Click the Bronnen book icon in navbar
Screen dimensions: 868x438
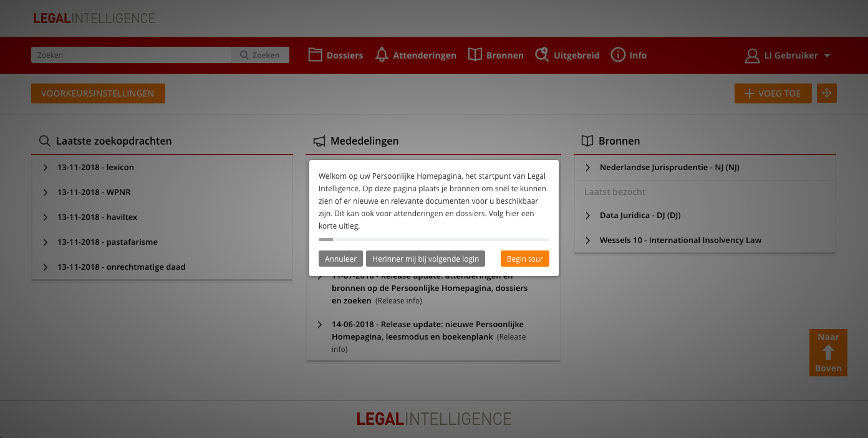pyautogui.click(x=475, y=55)
